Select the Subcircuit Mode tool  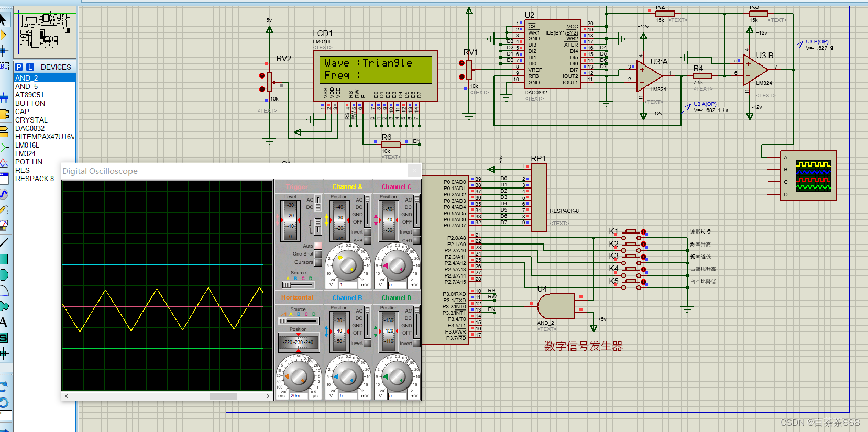(x=4, y=114)
